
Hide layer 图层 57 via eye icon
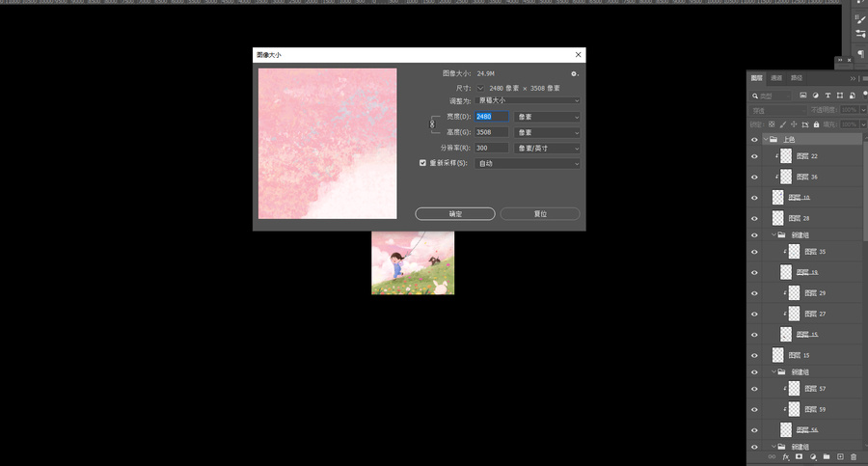754,389
